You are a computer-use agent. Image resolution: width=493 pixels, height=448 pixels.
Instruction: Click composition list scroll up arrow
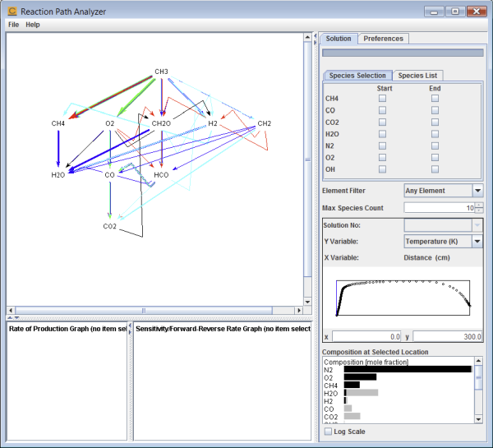click(x=478, y=361)
